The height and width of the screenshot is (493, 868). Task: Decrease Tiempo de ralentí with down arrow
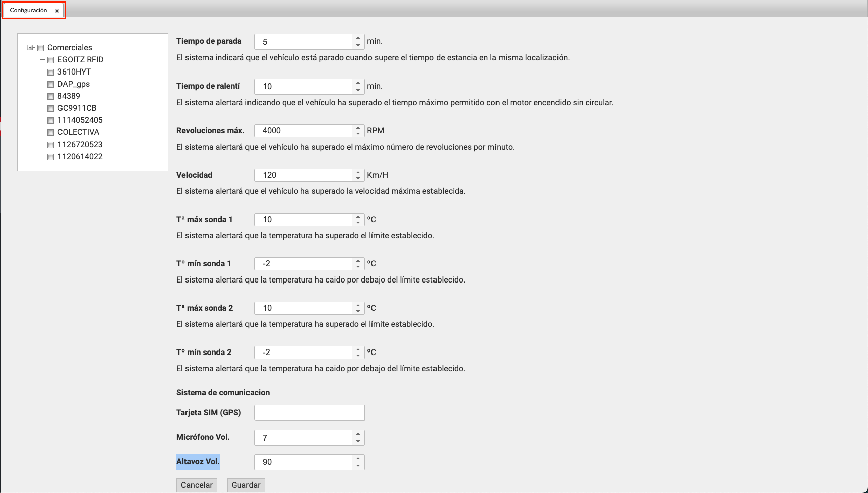[358, 90]
